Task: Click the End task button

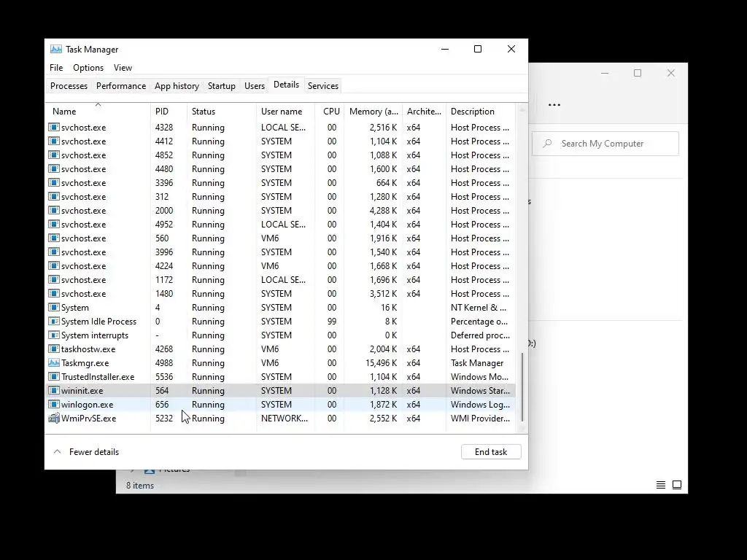Action: coord(491,452)
